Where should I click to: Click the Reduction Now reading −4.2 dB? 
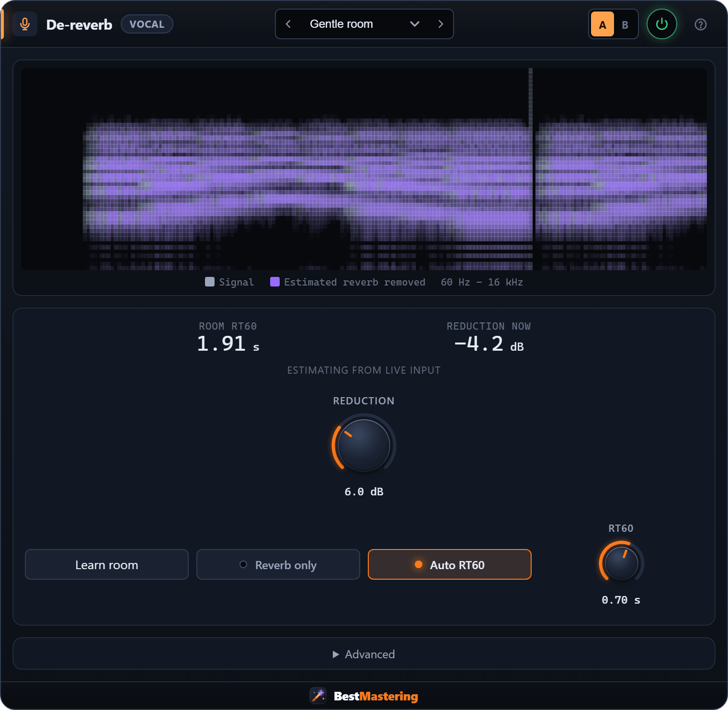tap(489, 344)
